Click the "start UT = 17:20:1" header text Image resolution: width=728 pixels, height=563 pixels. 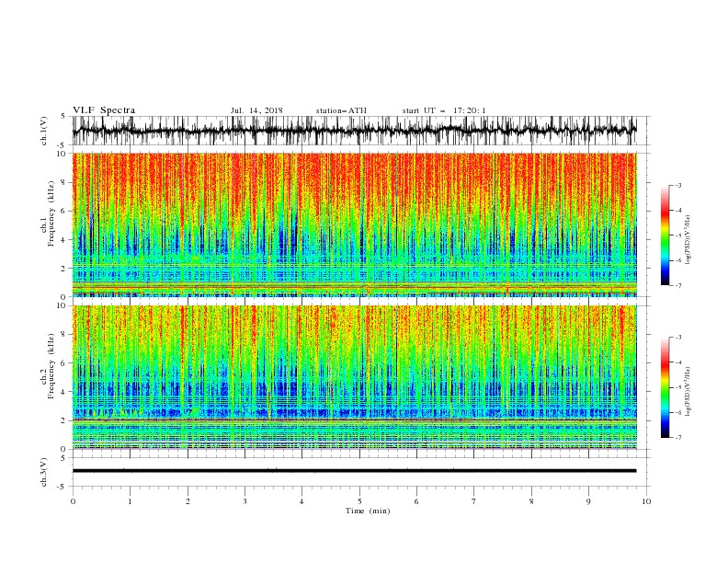[x=444, y=110]
